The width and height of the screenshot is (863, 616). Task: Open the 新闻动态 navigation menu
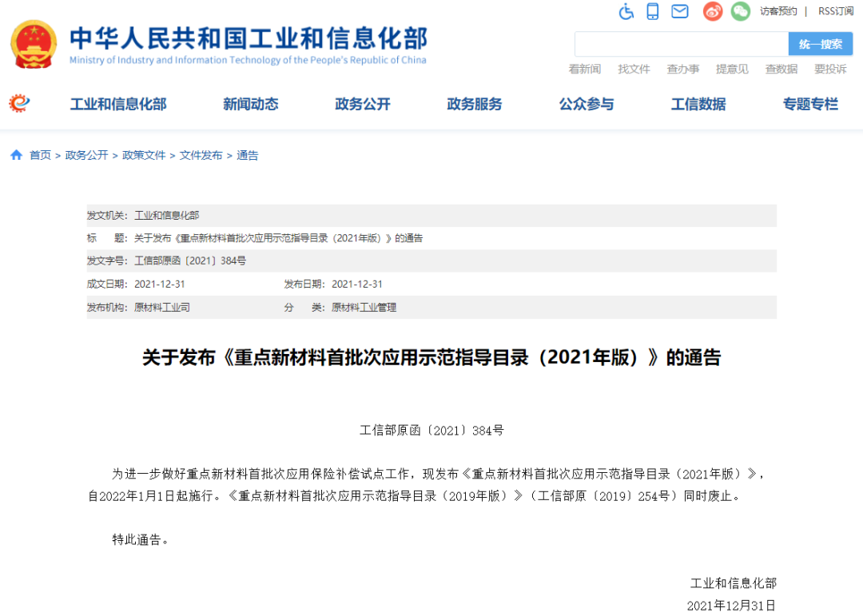(250, 104)
